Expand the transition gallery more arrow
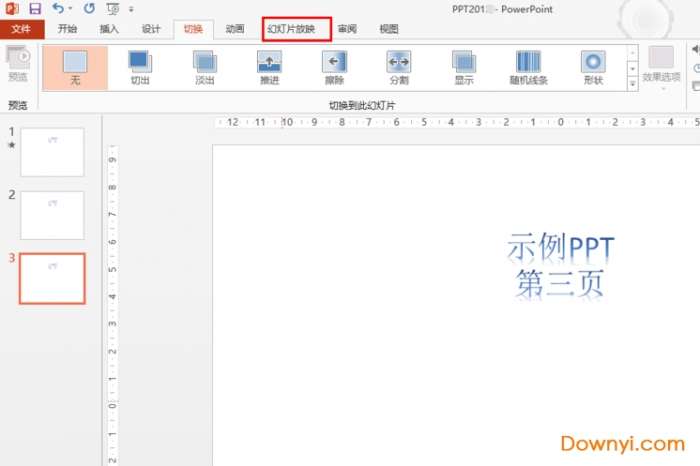The height and width of the screenshot is (466, 700). [632, 83]
